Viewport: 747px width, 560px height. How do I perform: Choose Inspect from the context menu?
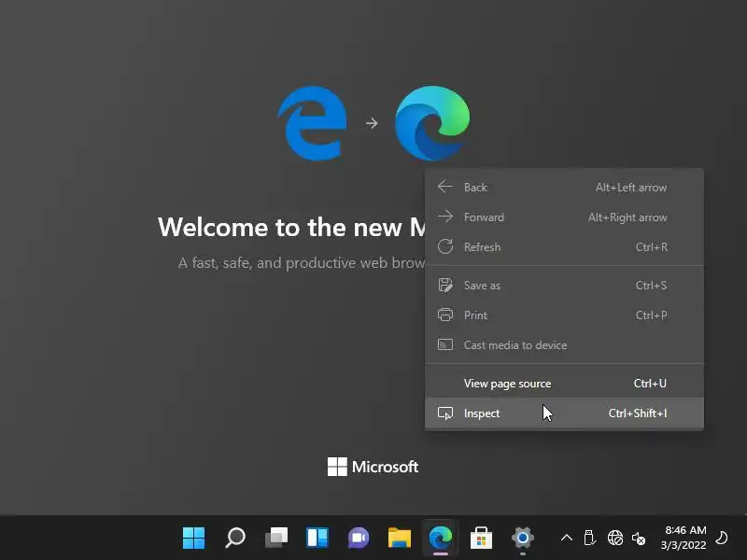564,413
